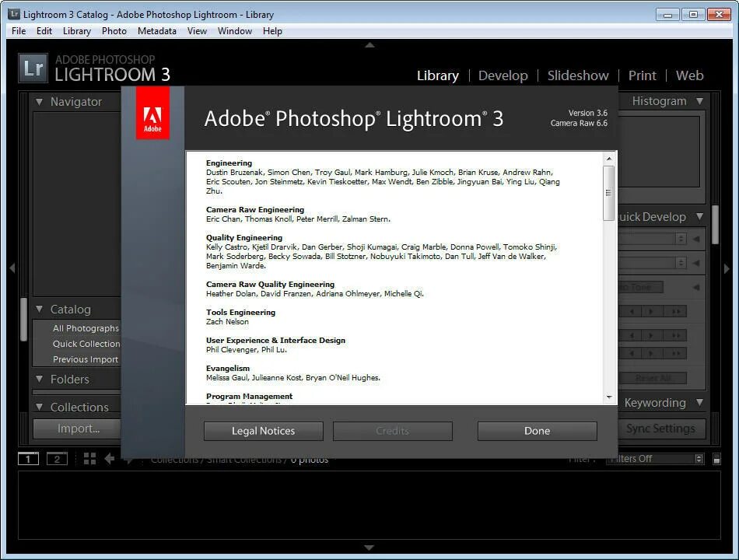The height and width of the screenshot is (560, 739).
Task: Click the 0 photos text in toolbar
Action: tap(309, 459)
